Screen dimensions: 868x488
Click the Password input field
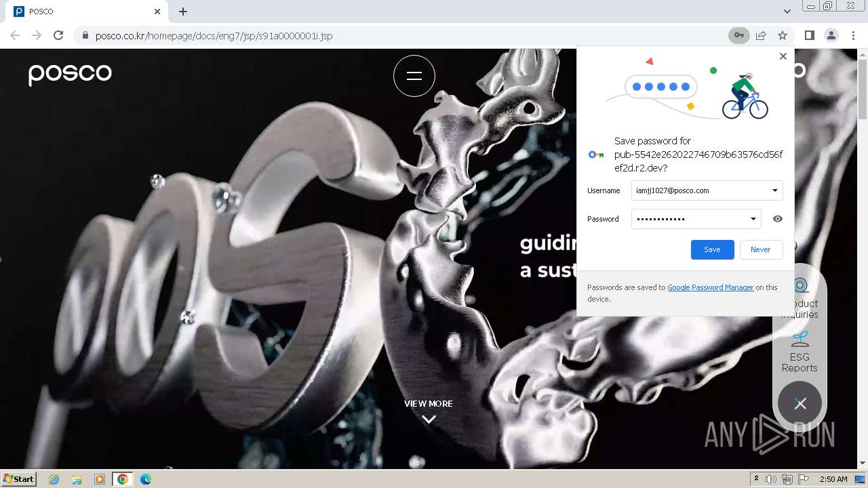click(696, 219)
